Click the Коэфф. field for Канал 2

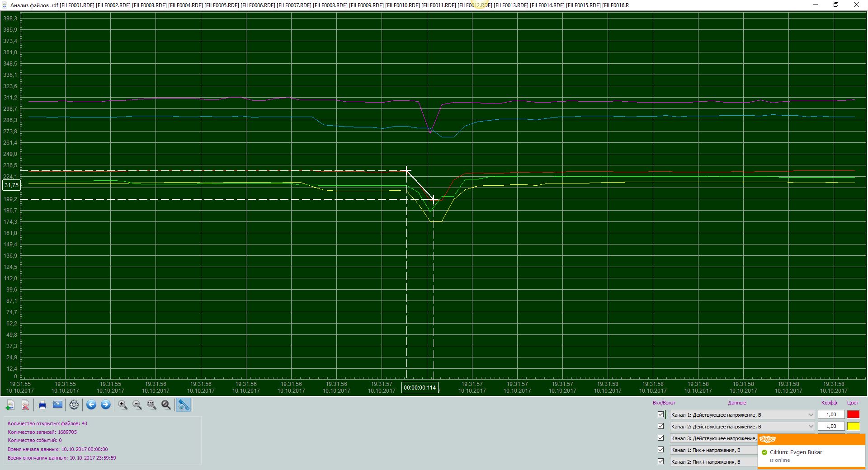[x=831, y=426]
